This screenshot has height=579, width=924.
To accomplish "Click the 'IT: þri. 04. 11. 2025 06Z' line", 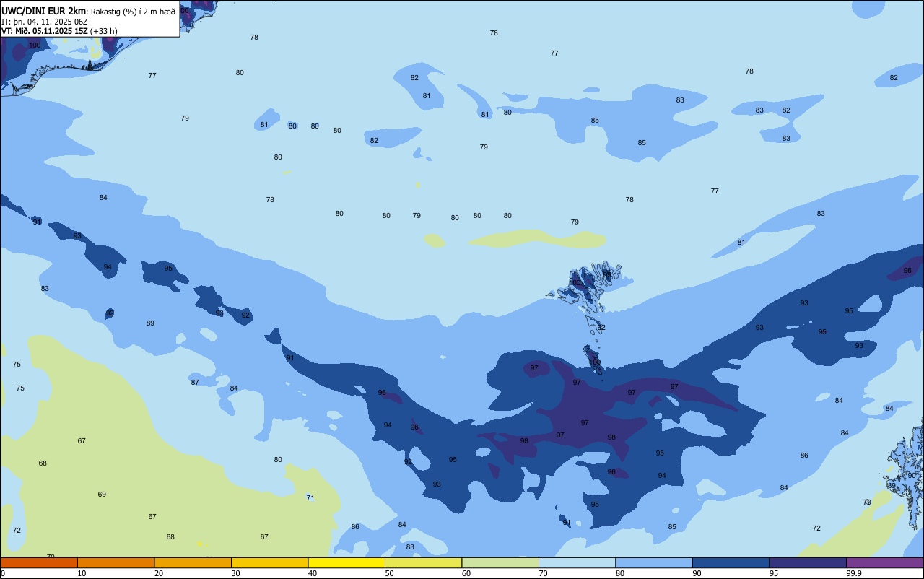I will 45,22.
